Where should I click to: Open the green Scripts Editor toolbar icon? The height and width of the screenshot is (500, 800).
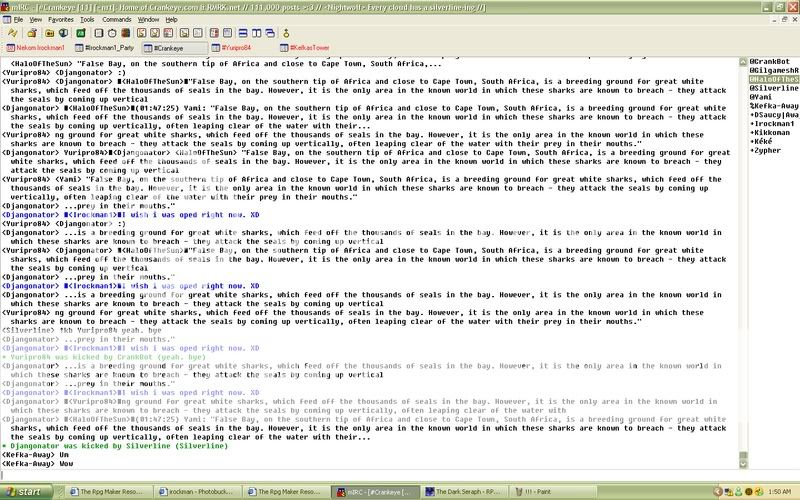[x=80, y=32]
